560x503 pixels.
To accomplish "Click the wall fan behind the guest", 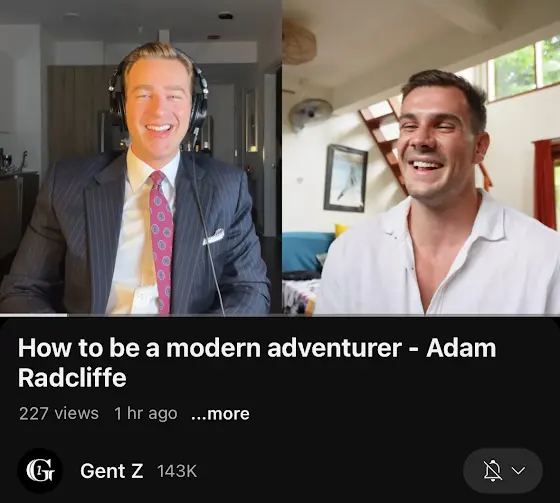I will click(x=309, y=113).
